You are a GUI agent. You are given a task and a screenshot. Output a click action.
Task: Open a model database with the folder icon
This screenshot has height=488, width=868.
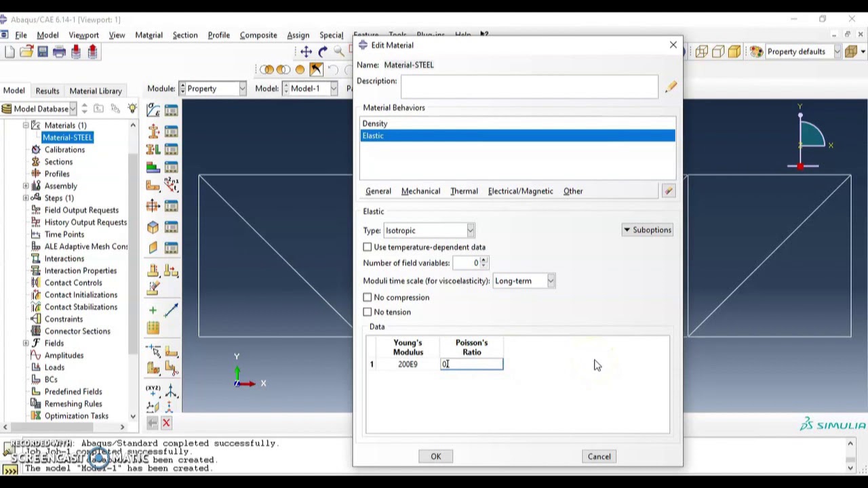coord(26,52)
